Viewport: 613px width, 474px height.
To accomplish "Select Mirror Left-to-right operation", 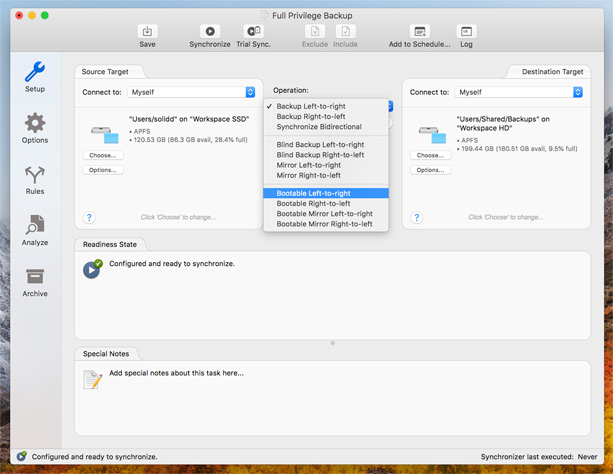I will coord(326,165).
